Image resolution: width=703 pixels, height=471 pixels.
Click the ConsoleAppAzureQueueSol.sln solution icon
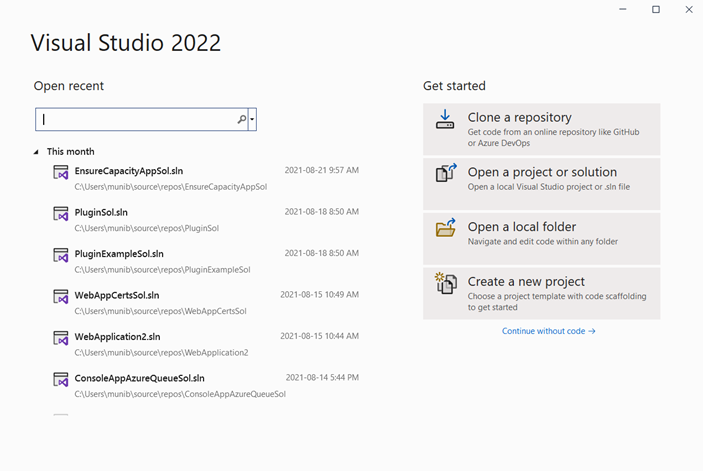61,379
